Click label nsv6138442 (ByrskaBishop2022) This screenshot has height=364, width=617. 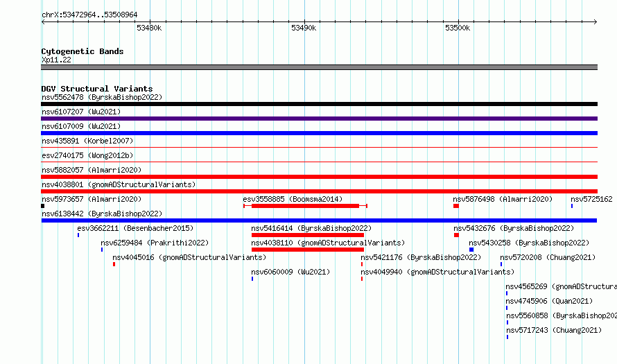pos(102,214)
